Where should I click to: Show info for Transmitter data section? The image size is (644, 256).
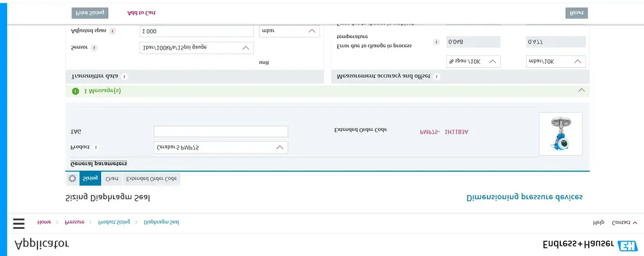[124, 77]
